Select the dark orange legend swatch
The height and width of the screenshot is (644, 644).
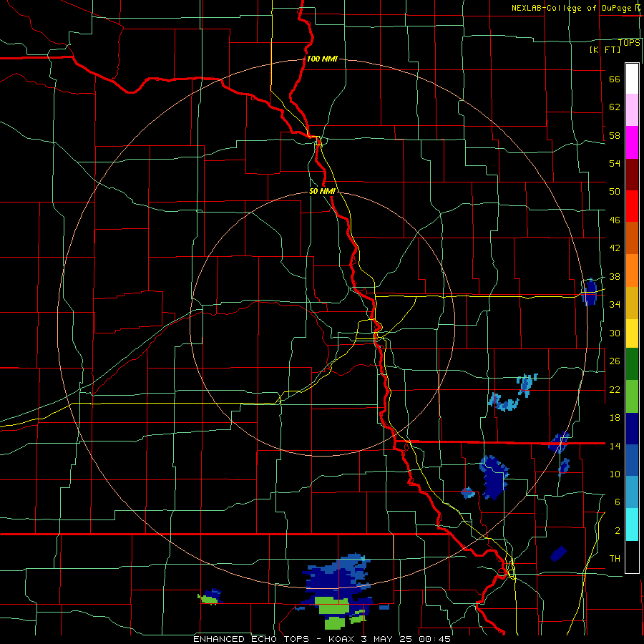click(x=632, y=238)
